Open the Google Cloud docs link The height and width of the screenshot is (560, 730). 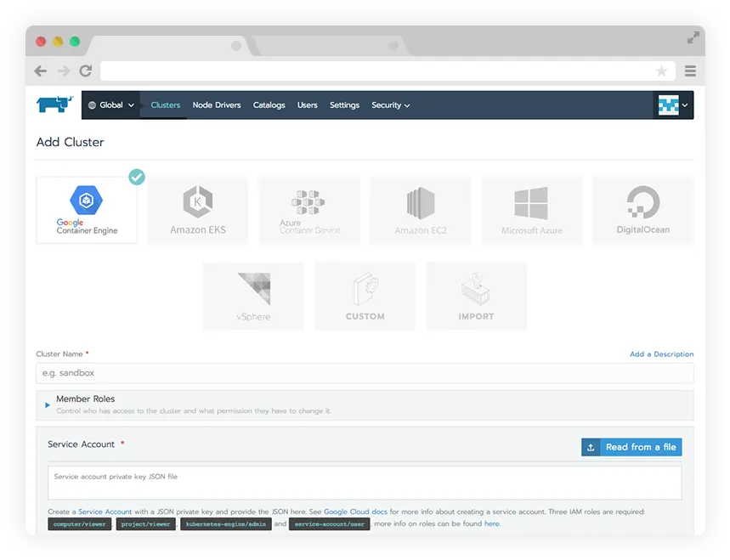tap(355, 512)
